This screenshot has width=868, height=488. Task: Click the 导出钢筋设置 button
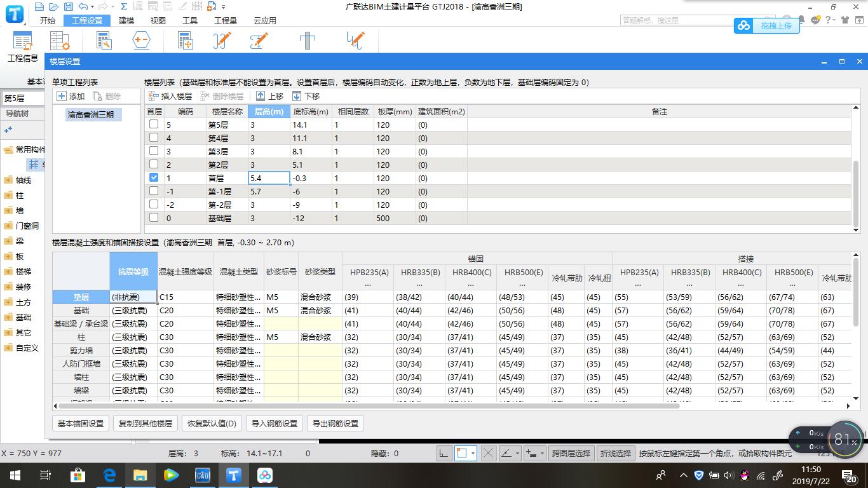(x=336, y=424)
